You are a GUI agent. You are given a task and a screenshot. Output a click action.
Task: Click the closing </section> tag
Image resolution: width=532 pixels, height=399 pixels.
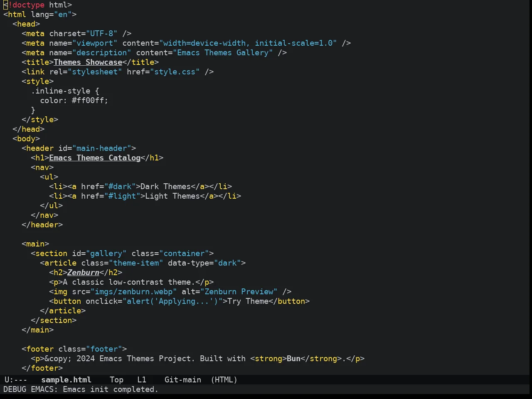pos(54,320)
